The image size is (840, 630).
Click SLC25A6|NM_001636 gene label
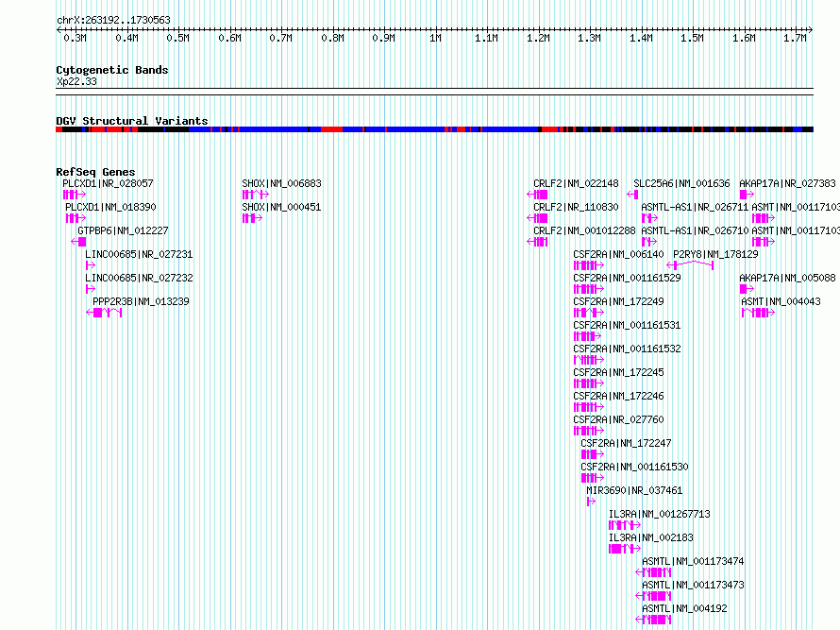click(x=681, y=183)
